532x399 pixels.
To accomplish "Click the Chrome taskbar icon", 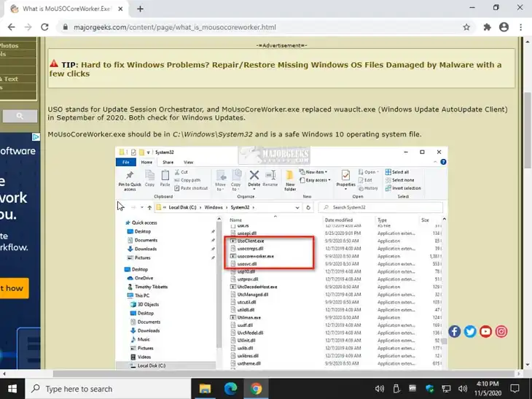I will tap(256, 389).
